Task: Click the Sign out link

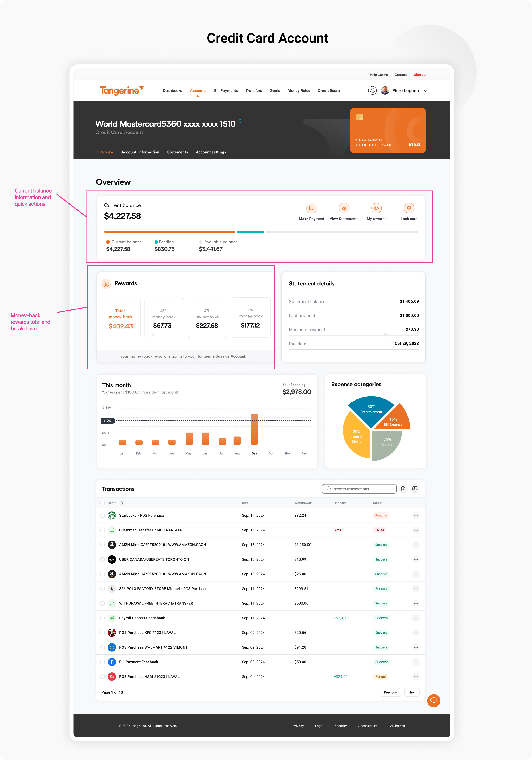Action: tap(420, 75)
